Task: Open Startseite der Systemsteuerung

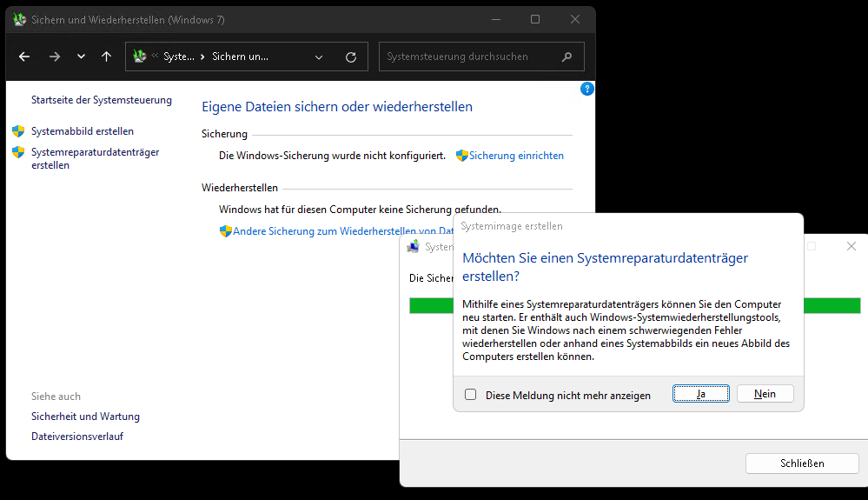Action: tap(102, 100)
